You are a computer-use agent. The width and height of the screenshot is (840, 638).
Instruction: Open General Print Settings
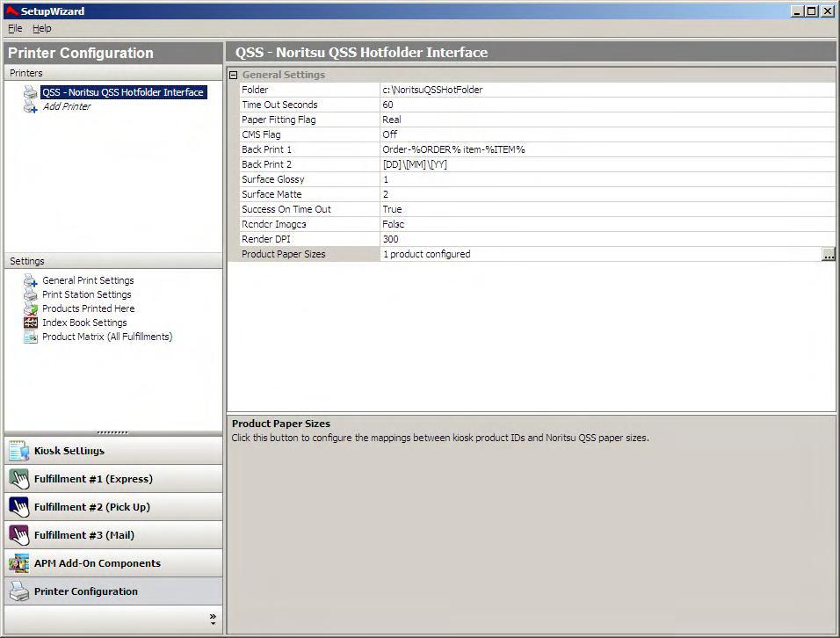pyautogui.click(x=88, y=280)
